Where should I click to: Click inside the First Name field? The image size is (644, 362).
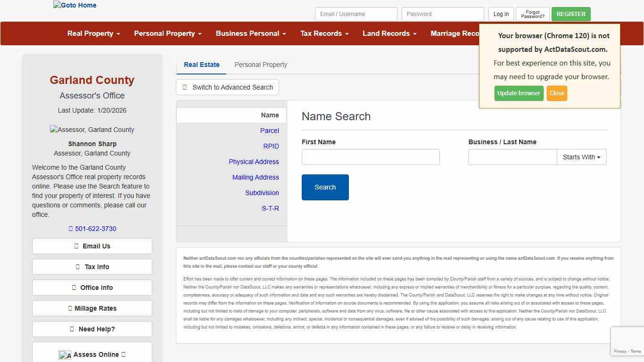click(371, 157)
